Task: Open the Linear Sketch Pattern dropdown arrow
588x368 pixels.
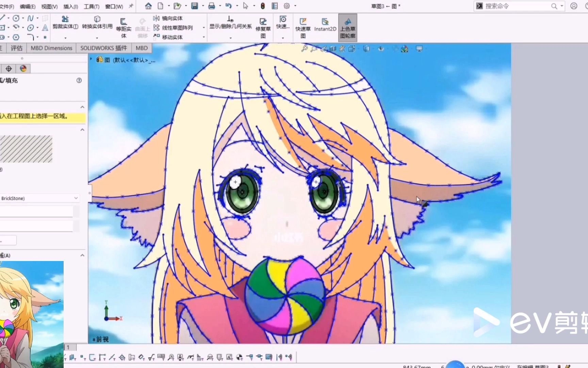Action: [204, 28]
